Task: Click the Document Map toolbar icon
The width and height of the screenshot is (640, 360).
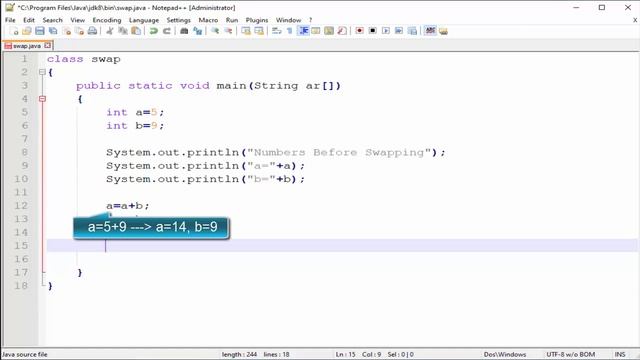Action: pyautogui.click(x=329, y=31)
